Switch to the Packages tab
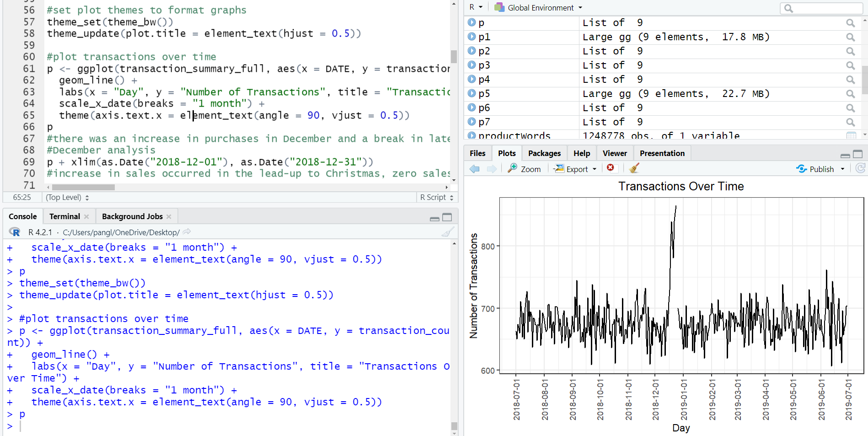868x436 pixels. tap(544, 153)
